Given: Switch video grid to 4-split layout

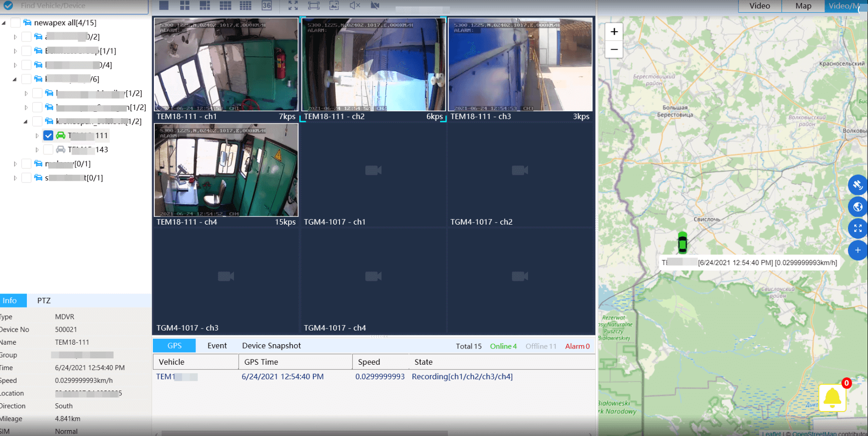Looking at the screenshot, I should point(185,5).
